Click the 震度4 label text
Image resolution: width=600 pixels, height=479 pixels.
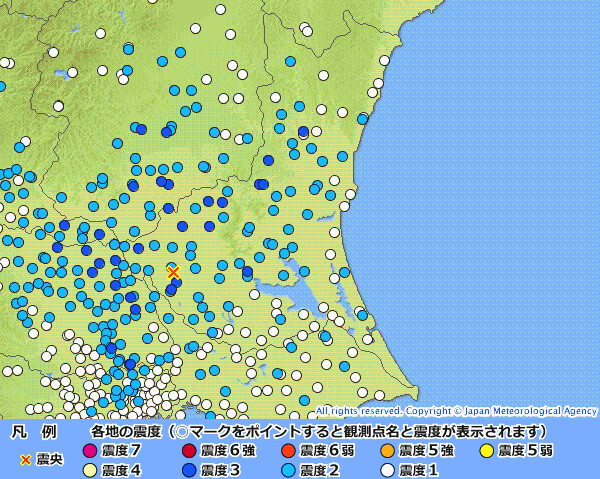[x=121, y=470]
